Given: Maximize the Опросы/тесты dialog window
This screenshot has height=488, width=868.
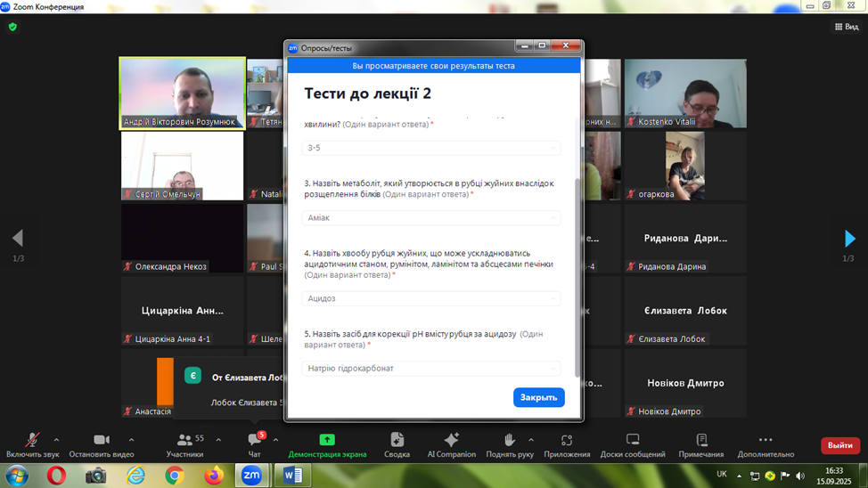Looking at the screenshot, I should point(542,45).
